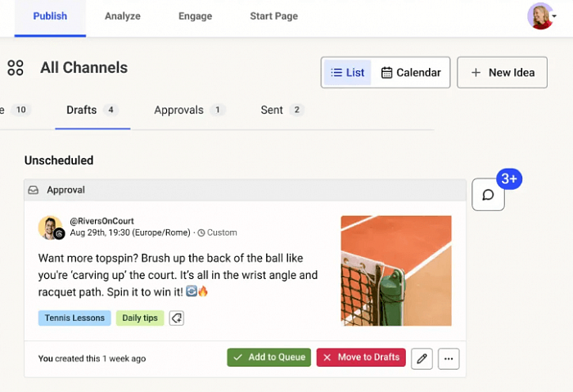Screen dimensions: 573x392
Task: Click the Custom schedule clock label
Action: (x=218, y=232)
